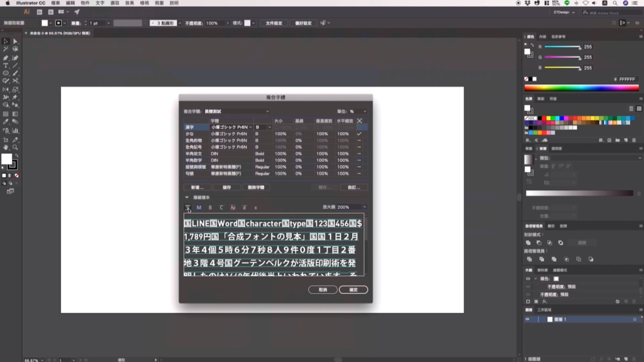Click the Ap sample guide icon in dialog
This screenshot has height=362, width=644.
pos(233,207)
